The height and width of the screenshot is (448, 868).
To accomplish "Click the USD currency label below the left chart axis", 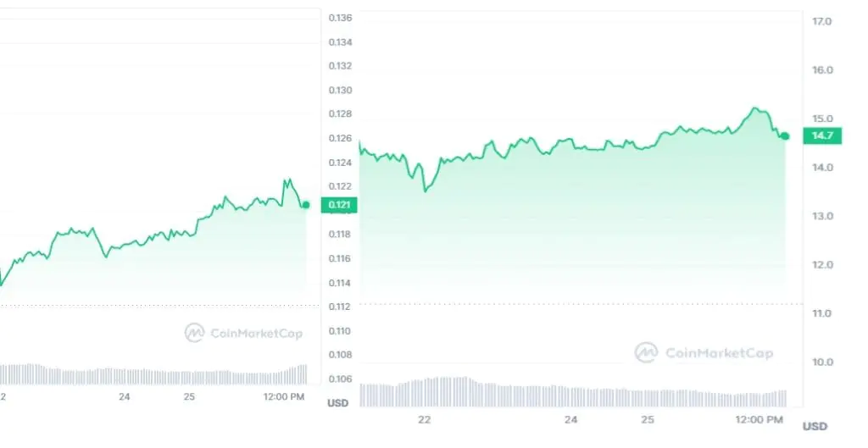I will coord(337,403).
